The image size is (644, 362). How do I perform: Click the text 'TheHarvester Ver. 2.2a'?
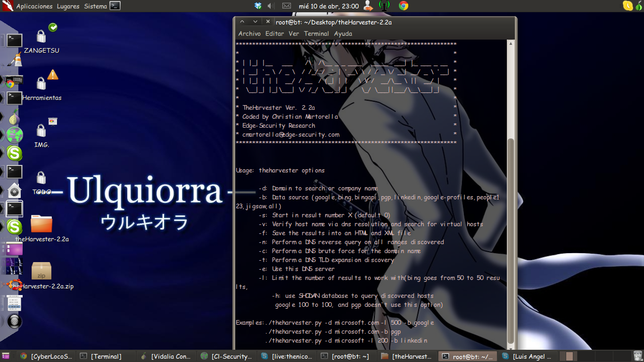coord(279,107)
